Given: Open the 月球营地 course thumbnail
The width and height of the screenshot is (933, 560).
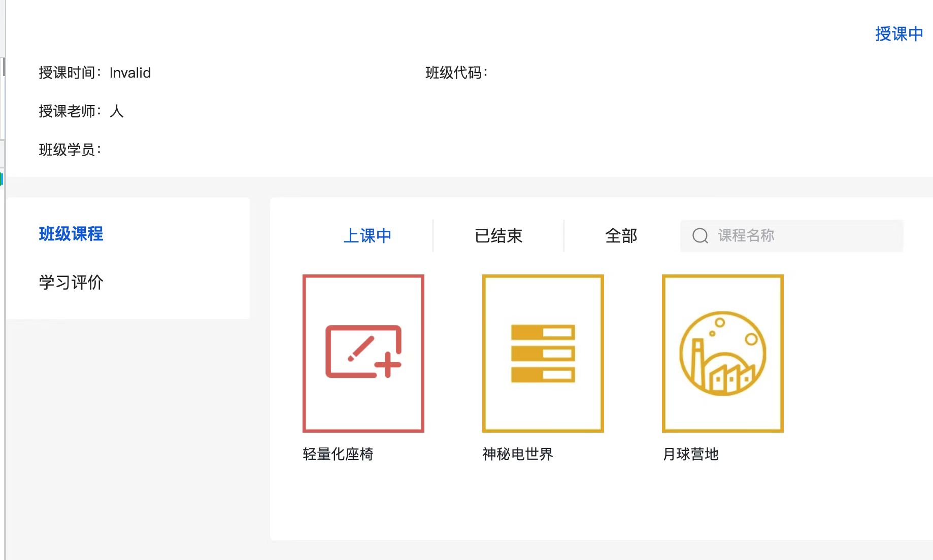Looking at the screenshot, I should 723,354.
